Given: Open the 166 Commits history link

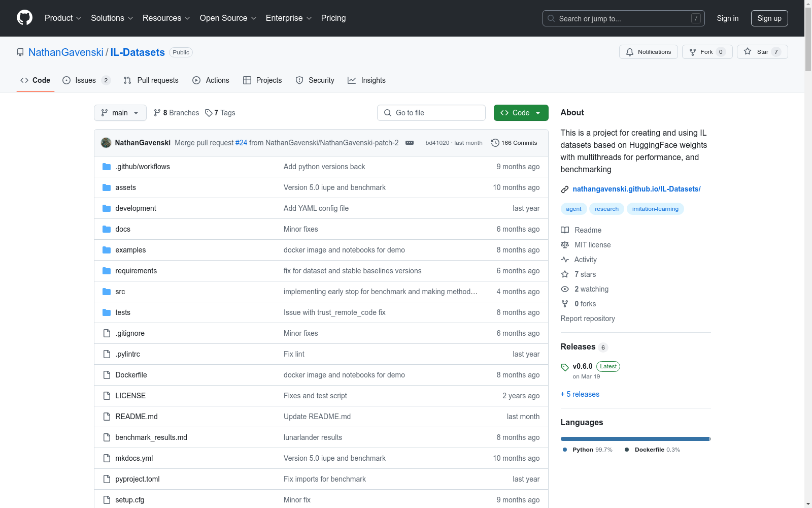Looking at the screenshot, I should [514, 143].
